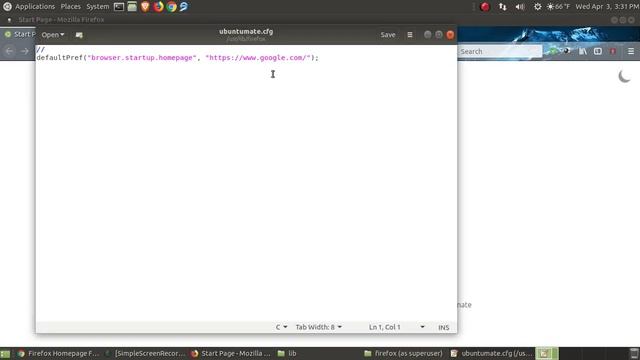The width and height of the screenshot is (640, 360).
Task: Save the ubuntumate.cfg file
Action: [x=388, y=35]
